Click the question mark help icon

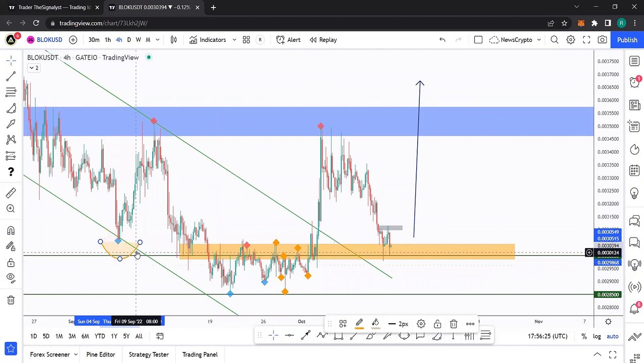(x=11, y=172)
